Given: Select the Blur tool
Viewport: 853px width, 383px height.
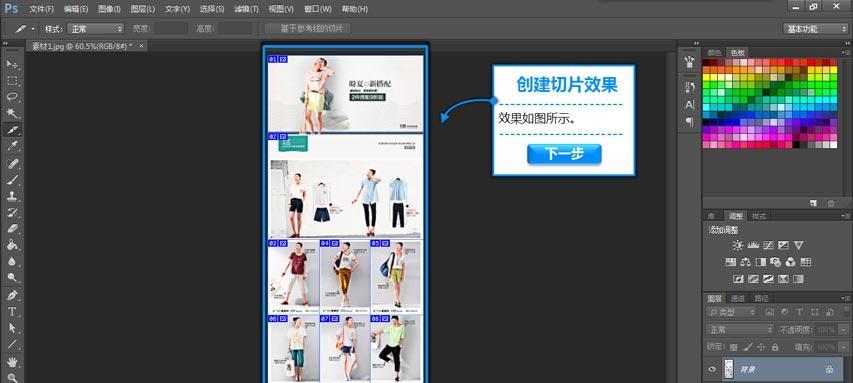Looking at the screenshot, I should click(x=12, y=261).
